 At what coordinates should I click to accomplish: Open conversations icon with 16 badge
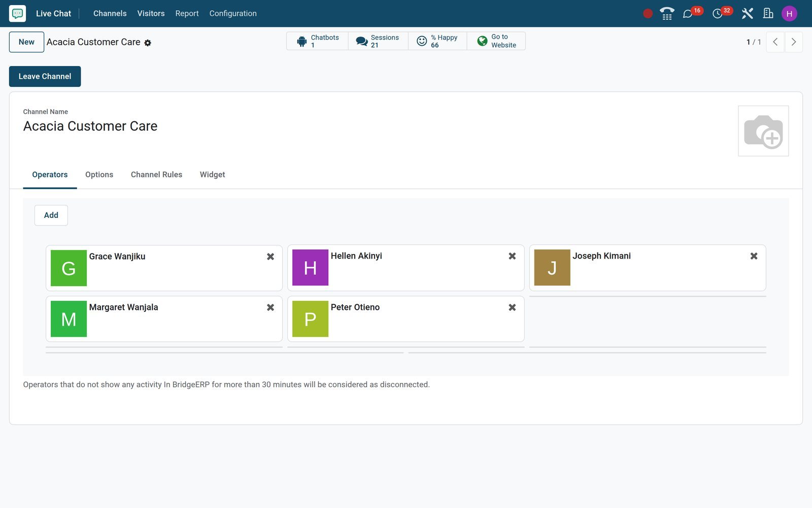[692, 13]
